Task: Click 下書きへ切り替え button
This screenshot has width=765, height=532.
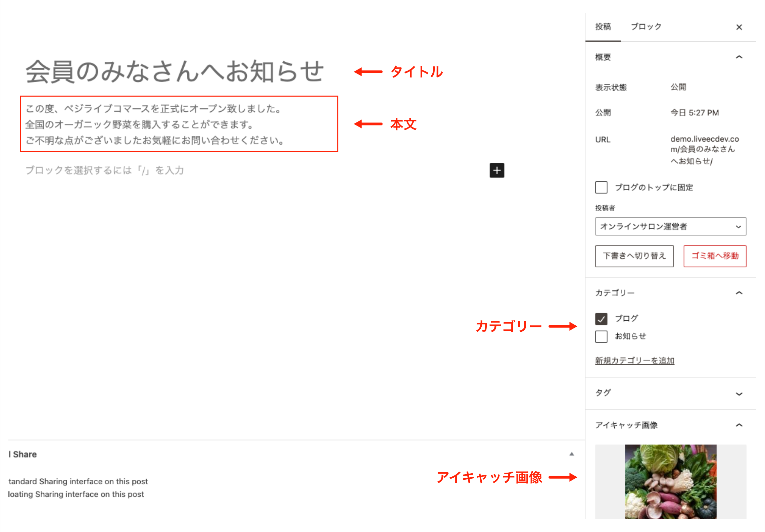Action: coord(634,256)
